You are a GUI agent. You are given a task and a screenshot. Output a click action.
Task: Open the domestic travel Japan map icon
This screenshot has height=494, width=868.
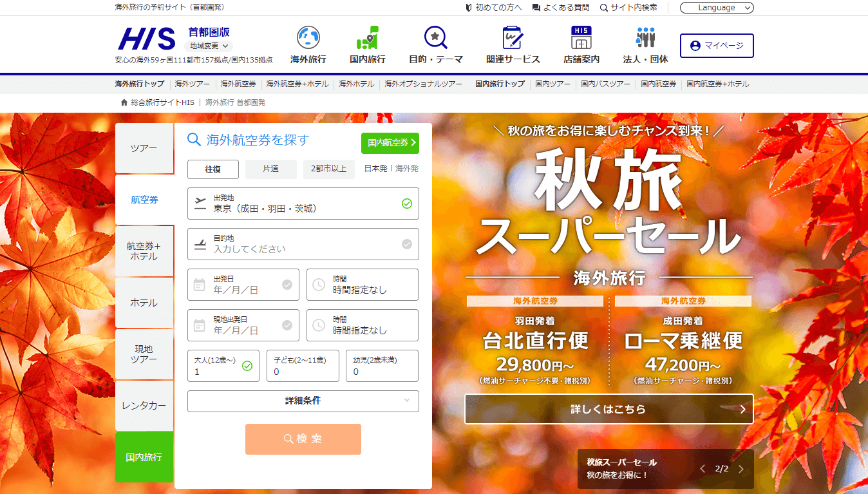(x=368, y=38)
